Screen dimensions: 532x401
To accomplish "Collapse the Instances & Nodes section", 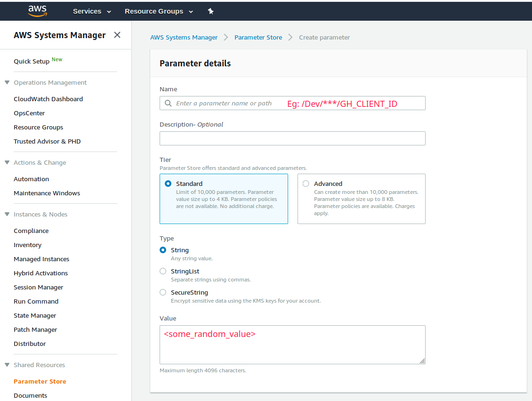I will point(7,214).
